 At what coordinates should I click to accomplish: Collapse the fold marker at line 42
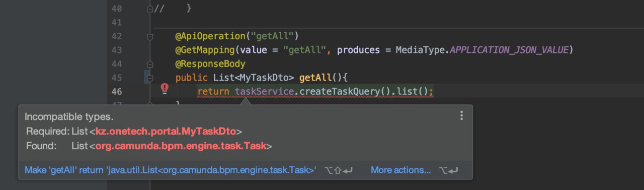point(149,36)
